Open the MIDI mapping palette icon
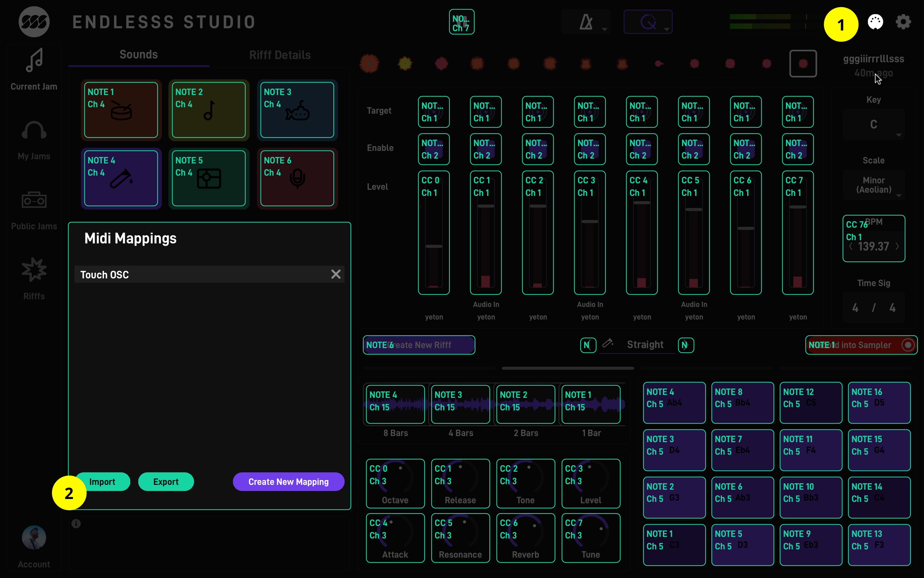 [875, 22]
